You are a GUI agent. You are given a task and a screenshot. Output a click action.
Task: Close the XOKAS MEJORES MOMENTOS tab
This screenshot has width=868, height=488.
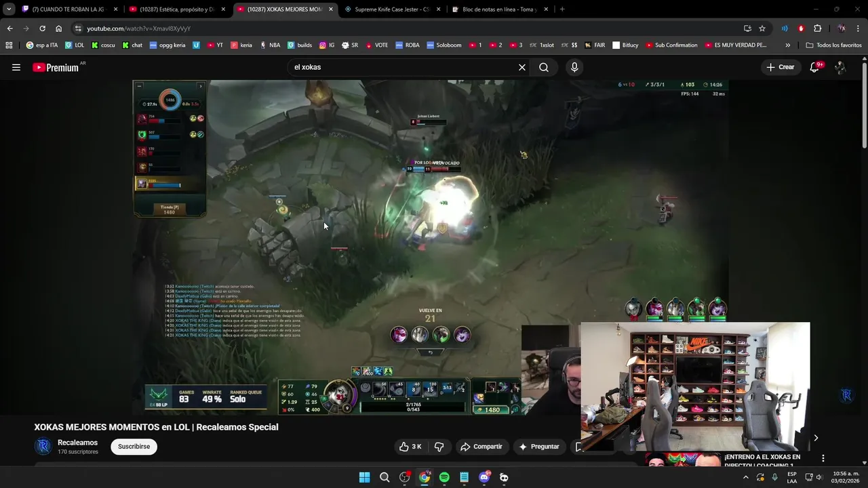(x=330, y=9)
